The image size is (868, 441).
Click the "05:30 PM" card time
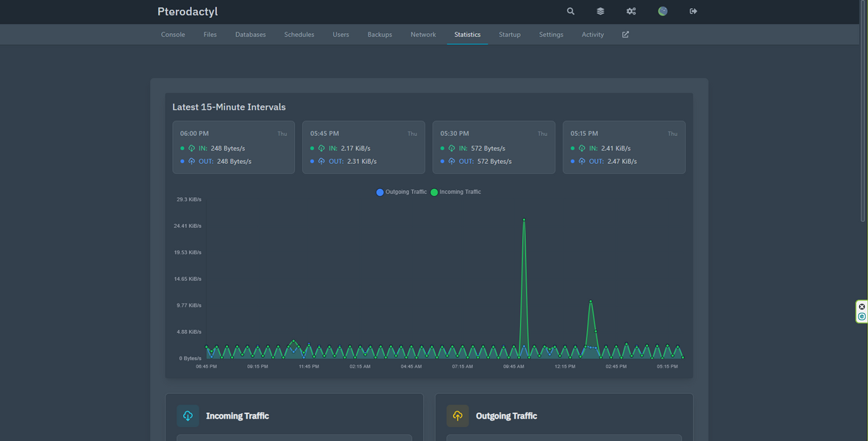[455, 133]
